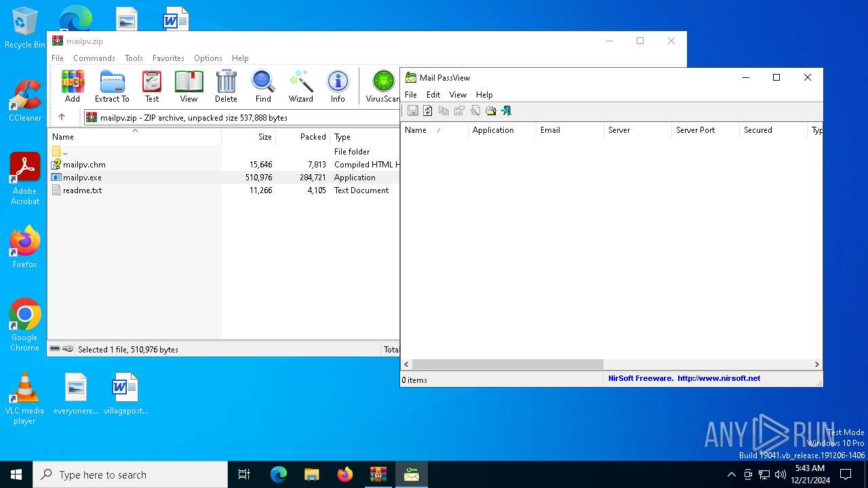
Task: Open the Favorites menu in WinRAR
Action: click(168, 58)
